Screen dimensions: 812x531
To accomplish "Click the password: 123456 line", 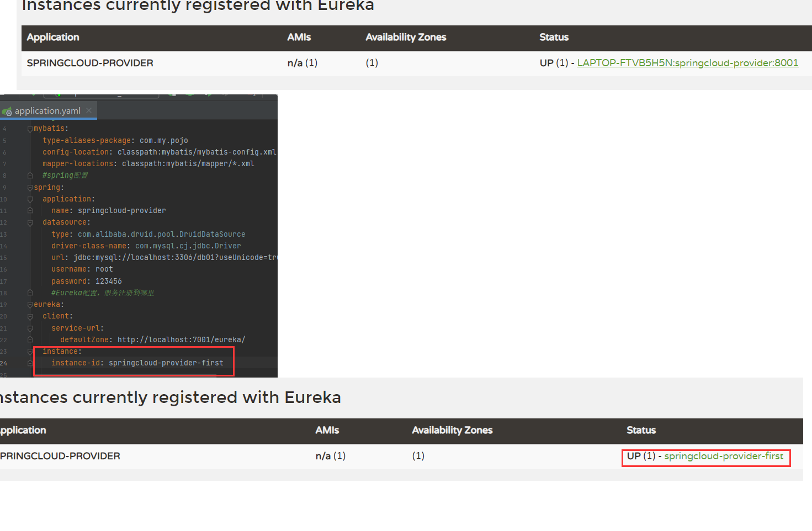I will point(87,282).
